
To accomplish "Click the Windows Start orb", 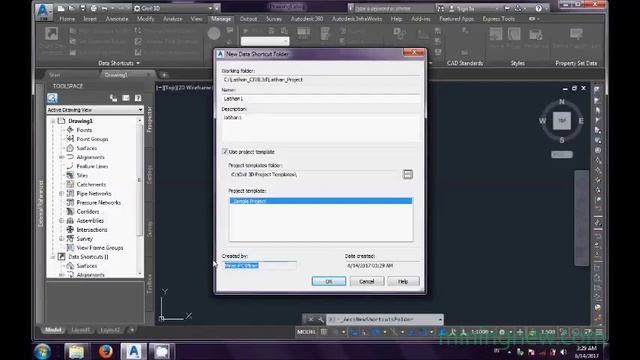I will click(x=42, y=351).
